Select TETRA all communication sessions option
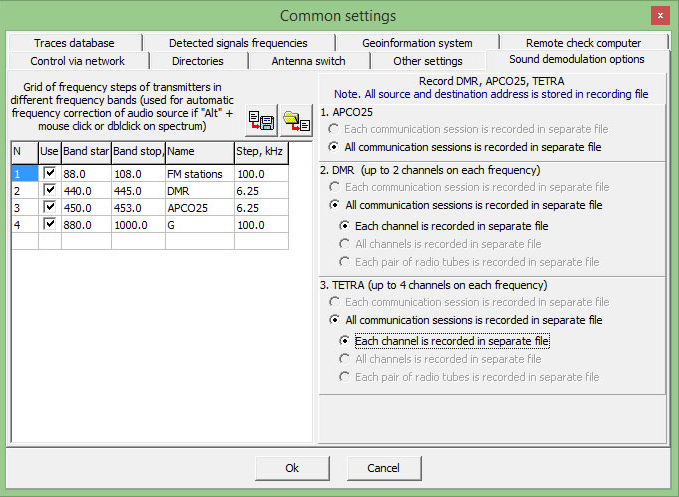 click(x=335, y=320)
